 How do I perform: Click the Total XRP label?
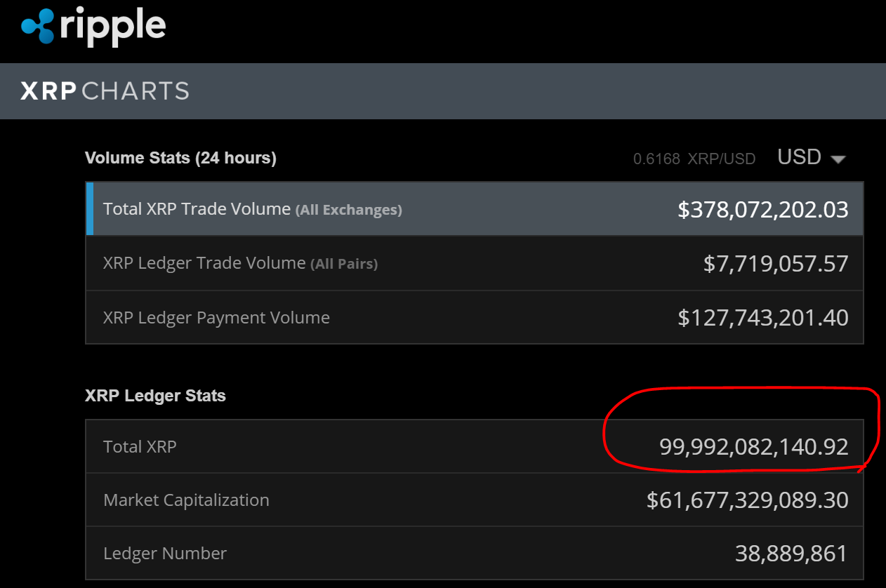point(140,446)
